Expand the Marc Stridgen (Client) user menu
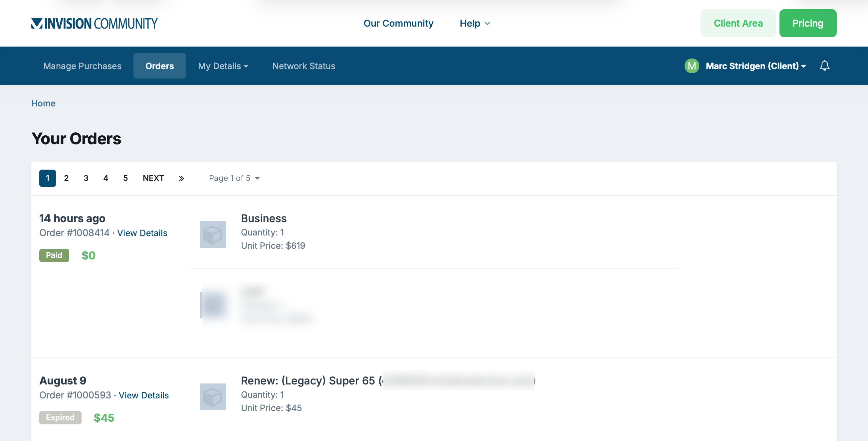 click(x=756, y=66)
